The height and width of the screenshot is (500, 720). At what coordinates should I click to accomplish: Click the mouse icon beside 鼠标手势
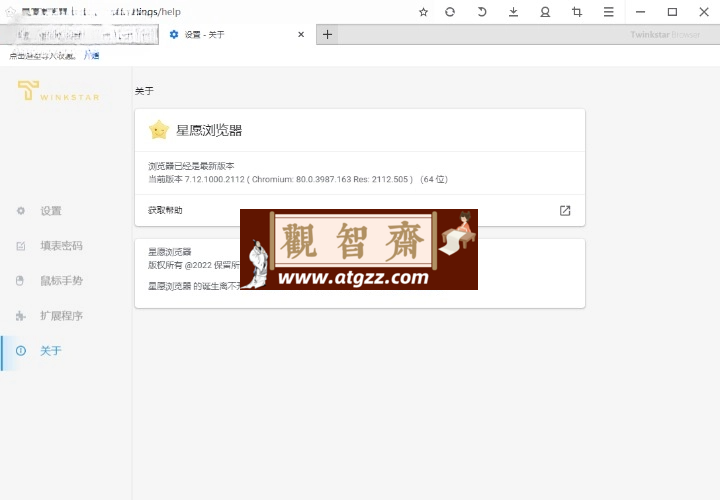pyautogui.click(x=20, y=281)
